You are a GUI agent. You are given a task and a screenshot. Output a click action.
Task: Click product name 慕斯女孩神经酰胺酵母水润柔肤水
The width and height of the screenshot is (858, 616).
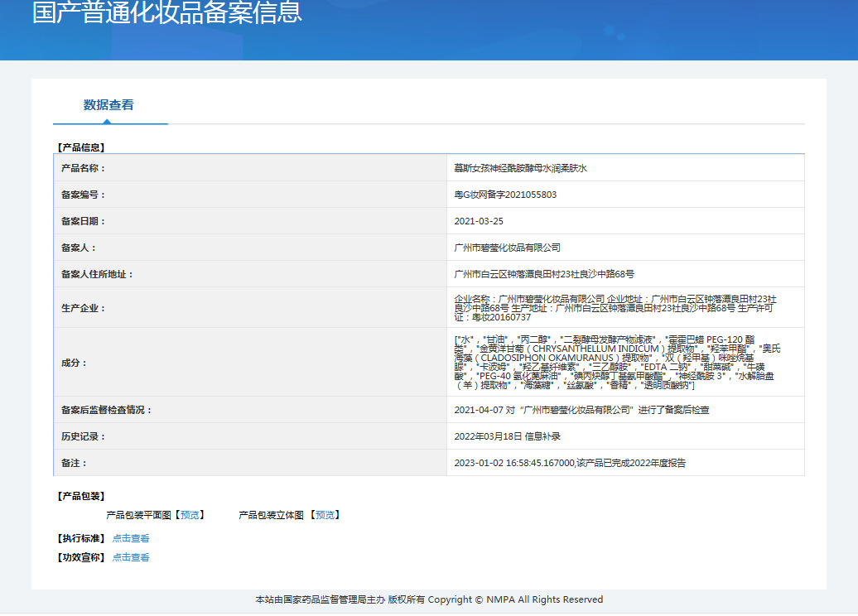520,168
